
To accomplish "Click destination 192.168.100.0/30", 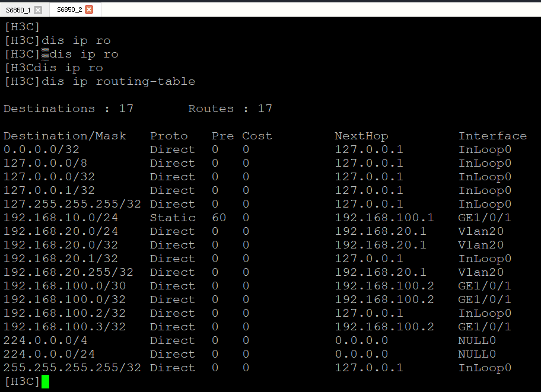I will click(x=65, y=286).
